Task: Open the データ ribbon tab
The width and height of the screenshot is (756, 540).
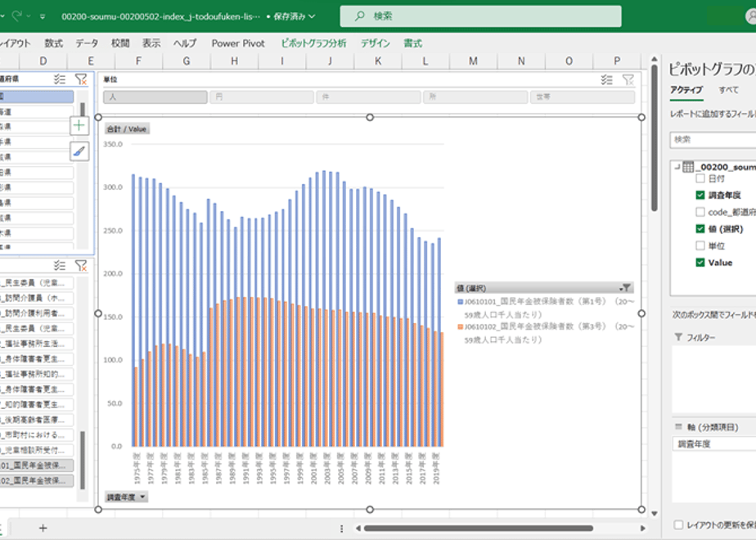Action: tap(87, 43)
